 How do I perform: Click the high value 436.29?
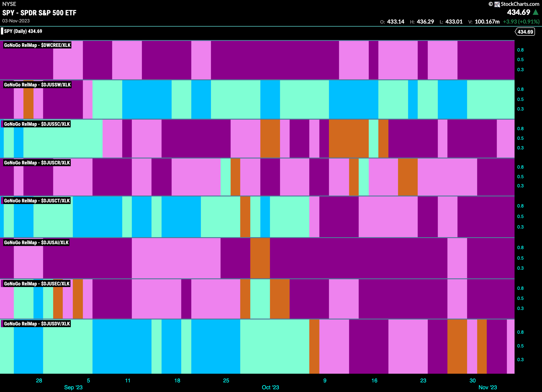coord(425,22)
